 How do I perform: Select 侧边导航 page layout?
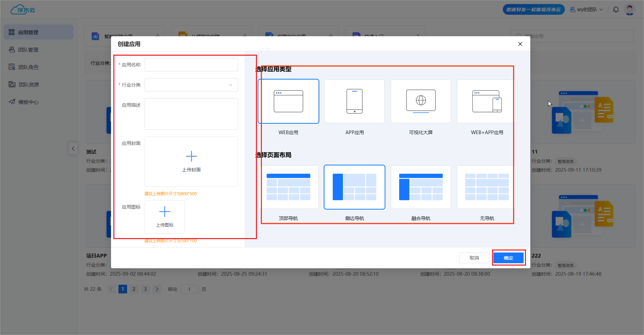(x=354, y=187)
